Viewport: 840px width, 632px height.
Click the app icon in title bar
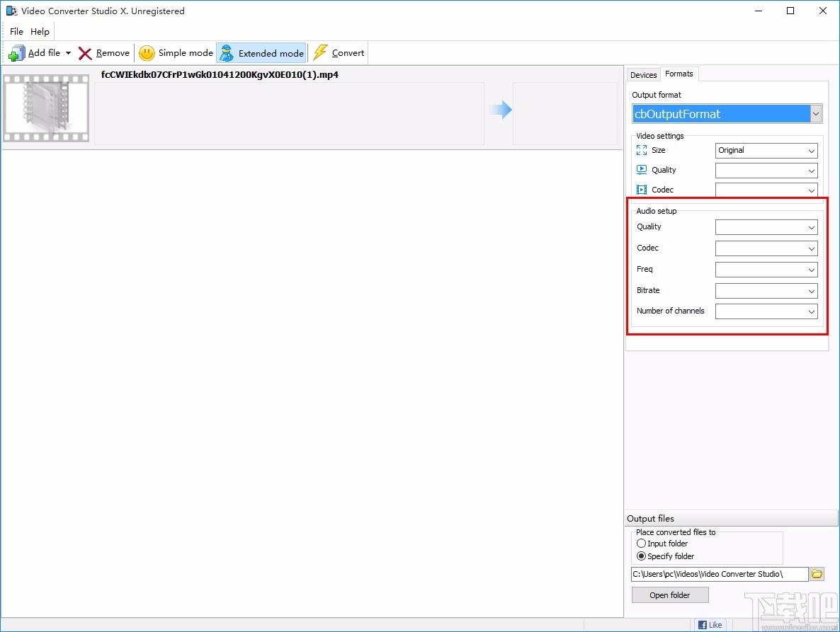pos(11,11)
